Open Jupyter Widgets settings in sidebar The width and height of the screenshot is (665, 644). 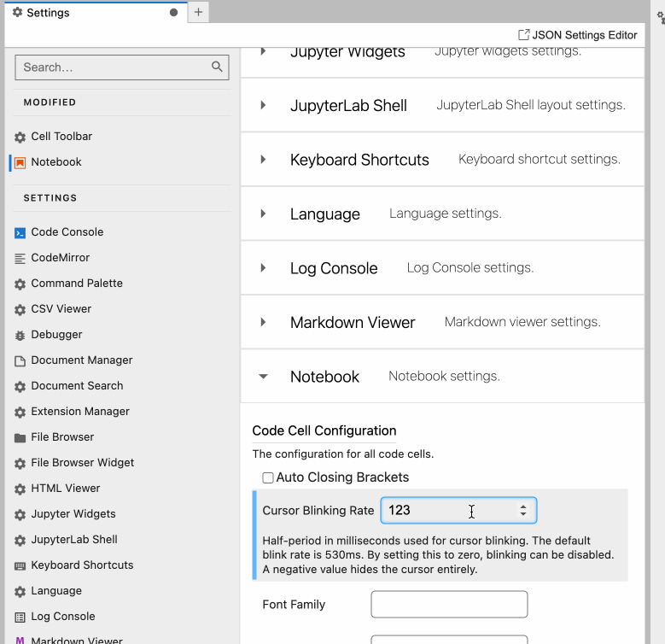click(x=73, y=514)
